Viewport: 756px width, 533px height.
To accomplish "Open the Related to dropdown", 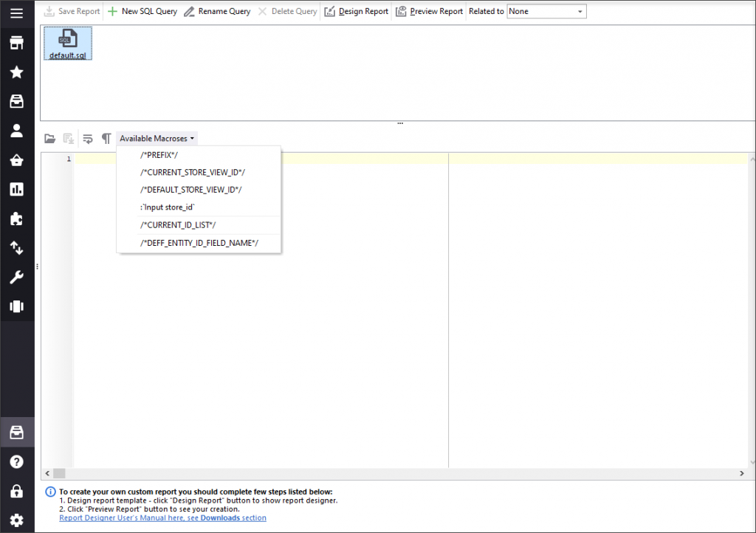I will coord(546,12).
